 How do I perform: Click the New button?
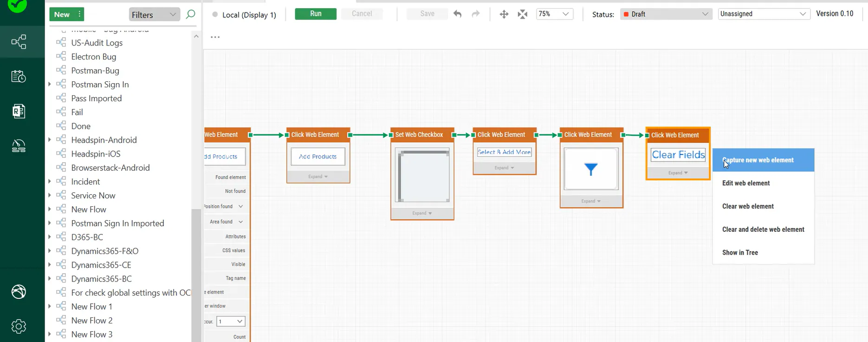62,14
